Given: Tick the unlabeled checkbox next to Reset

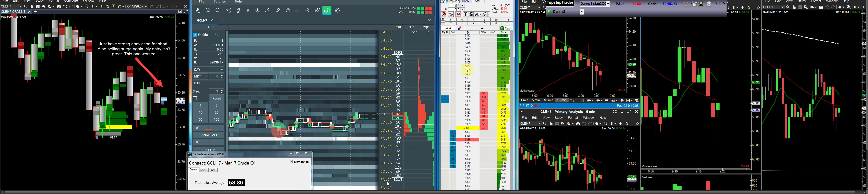Looking at the screenshot, I should 195,99.
